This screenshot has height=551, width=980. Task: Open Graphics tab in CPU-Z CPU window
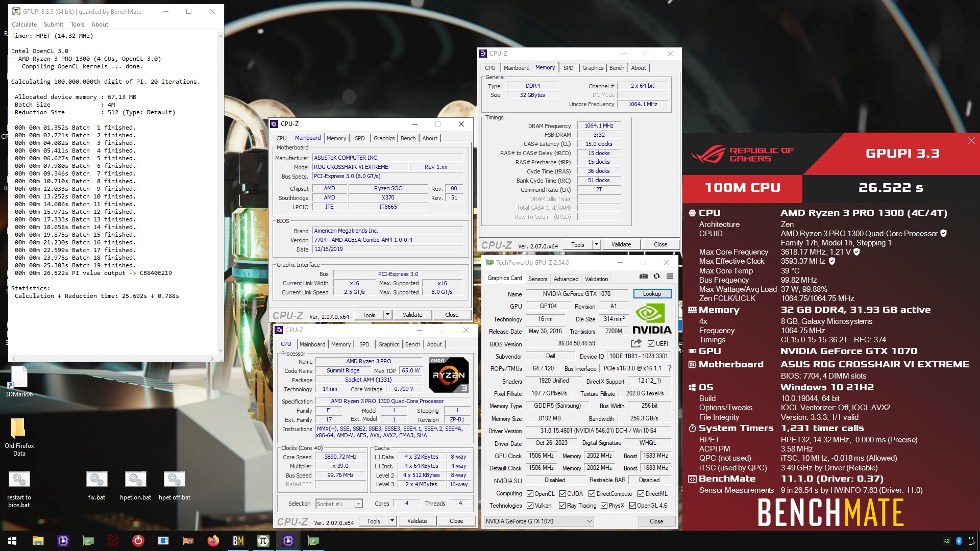[x=388, y=344]
